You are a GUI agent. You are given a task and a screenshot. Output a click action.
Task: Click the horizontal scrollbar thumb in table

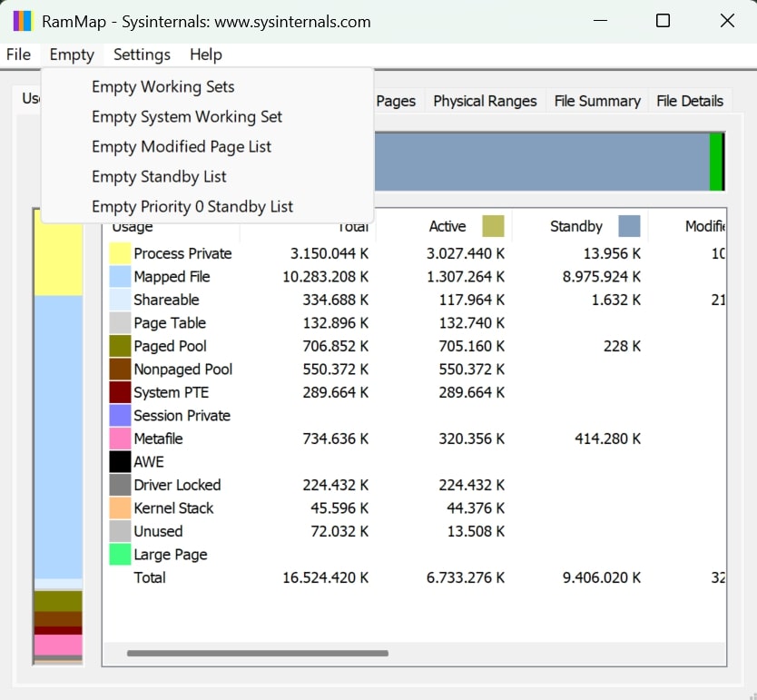(x=257, y=653)
